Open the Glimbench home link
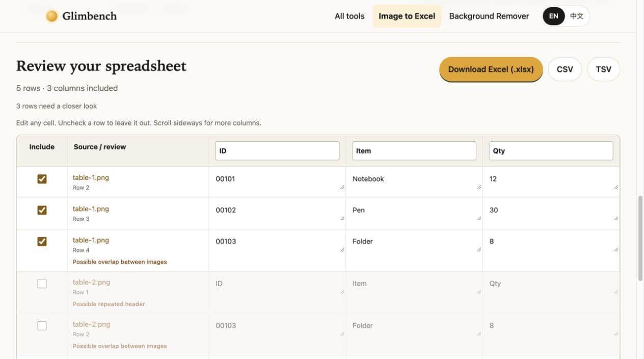The image size is (644, 359). point(82,16)
